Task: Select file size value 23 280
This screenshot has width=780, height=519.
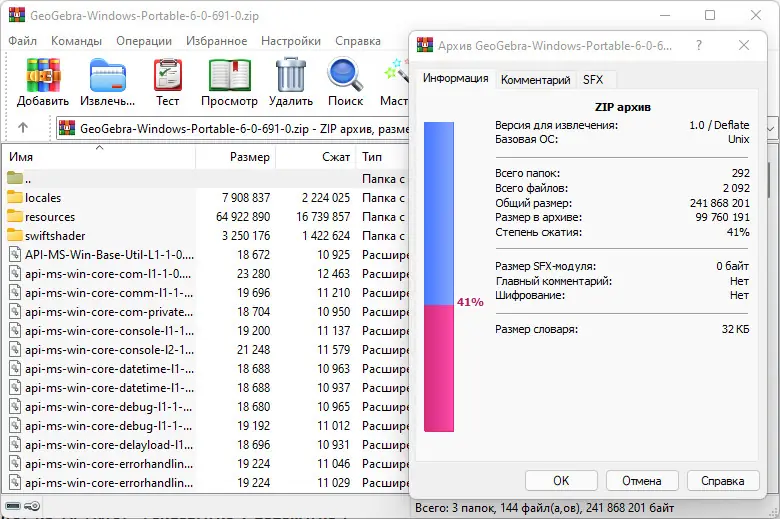Action: pos(254,274)
